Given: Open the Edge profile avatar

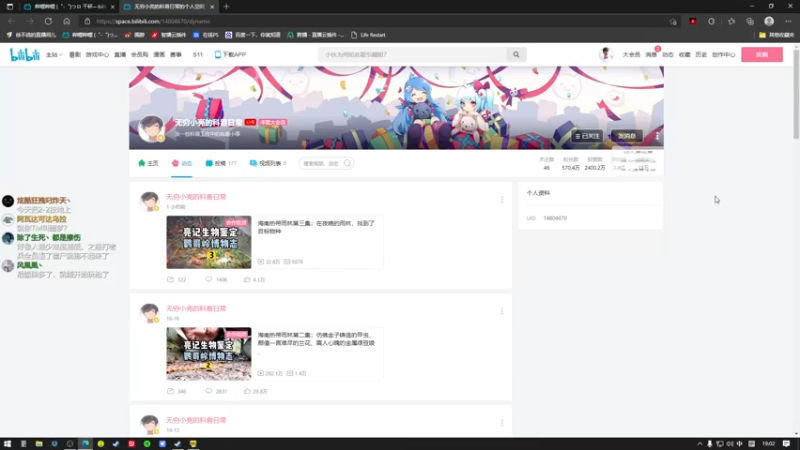Looking at the screenshot, I should pyautogui.click(x=769, y=21).
